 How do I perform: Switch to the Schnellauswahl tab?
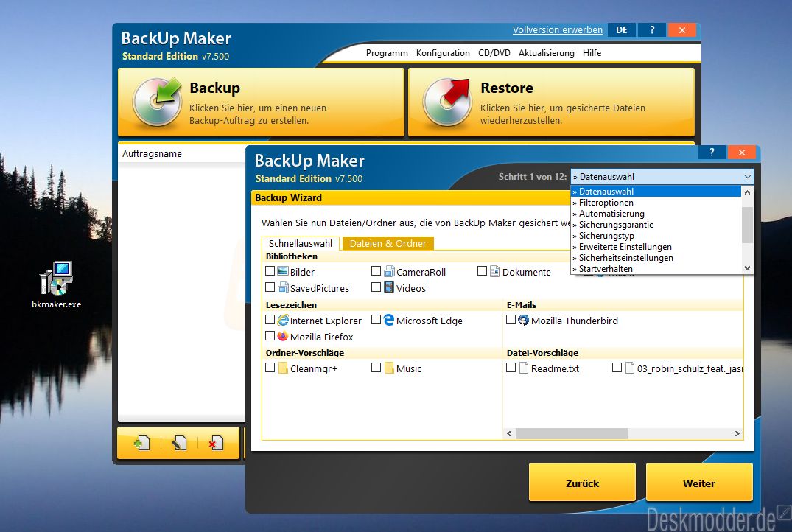[x=301, y=243]
